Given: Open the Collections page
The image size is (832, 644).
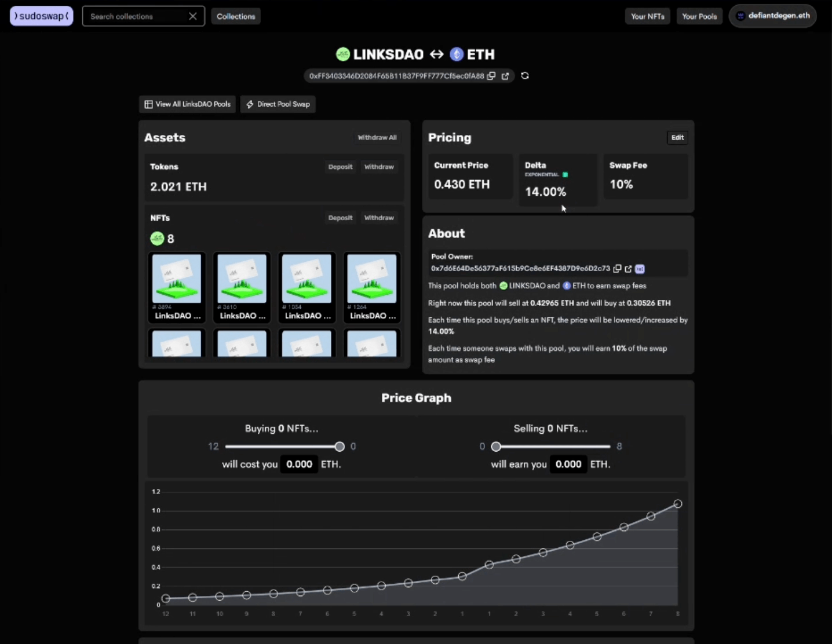Looking at the screenshot, I should click(x=236, y=16).
